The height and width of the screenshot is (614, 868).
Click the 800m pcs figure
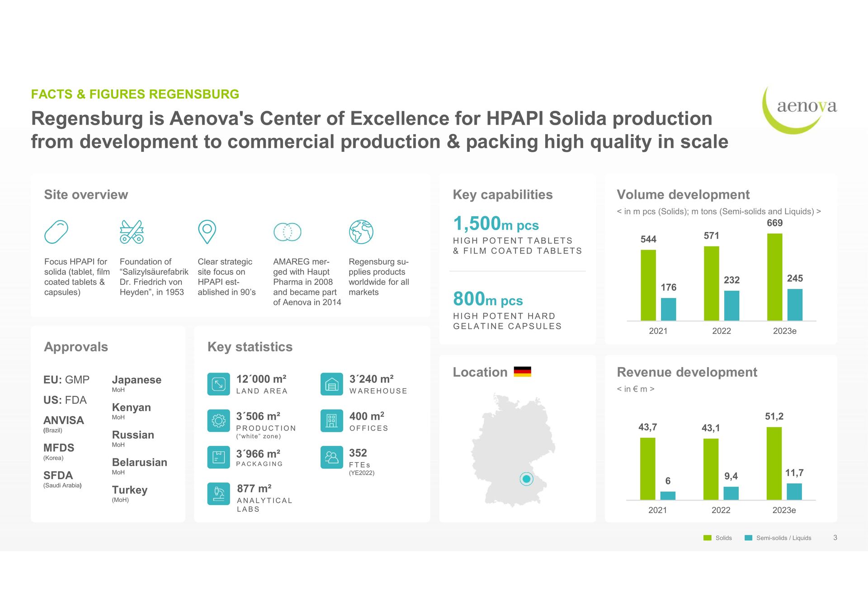click(488, 299)
